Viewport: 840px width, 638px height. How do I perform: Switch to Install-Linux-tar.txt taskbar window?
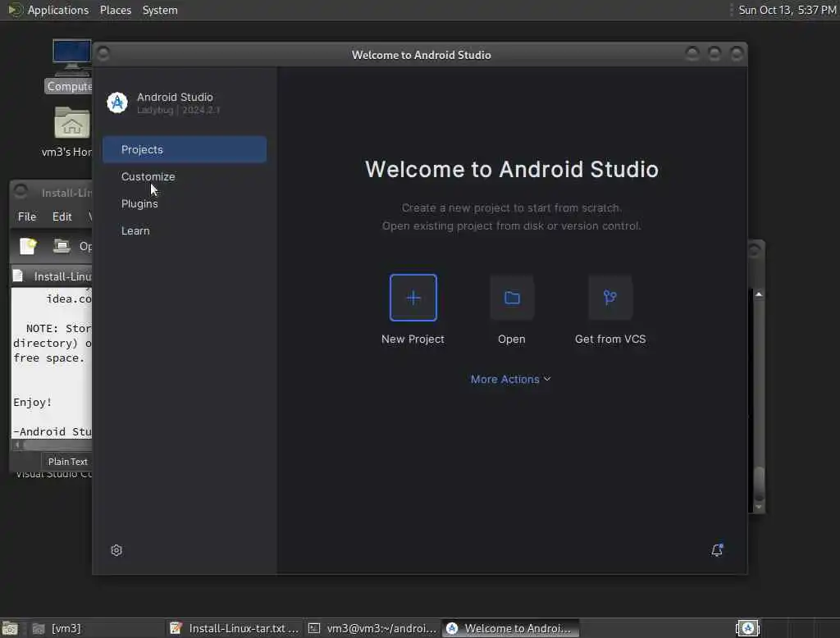pos(234,628)
